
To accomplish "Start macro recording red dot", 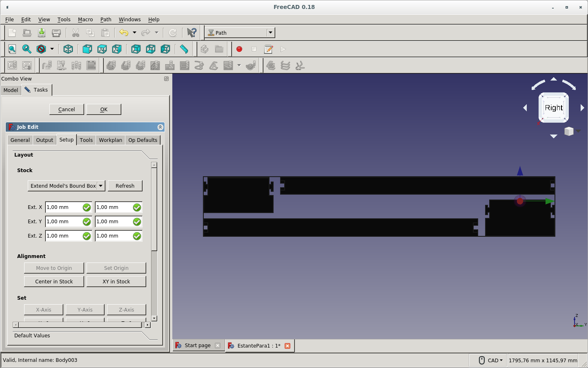I will tap(239, 49).
